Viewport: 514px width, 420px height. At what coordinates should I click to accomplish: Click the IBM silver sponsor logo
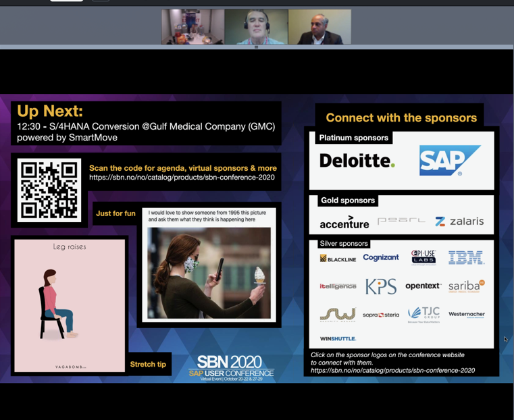[466, 257]
